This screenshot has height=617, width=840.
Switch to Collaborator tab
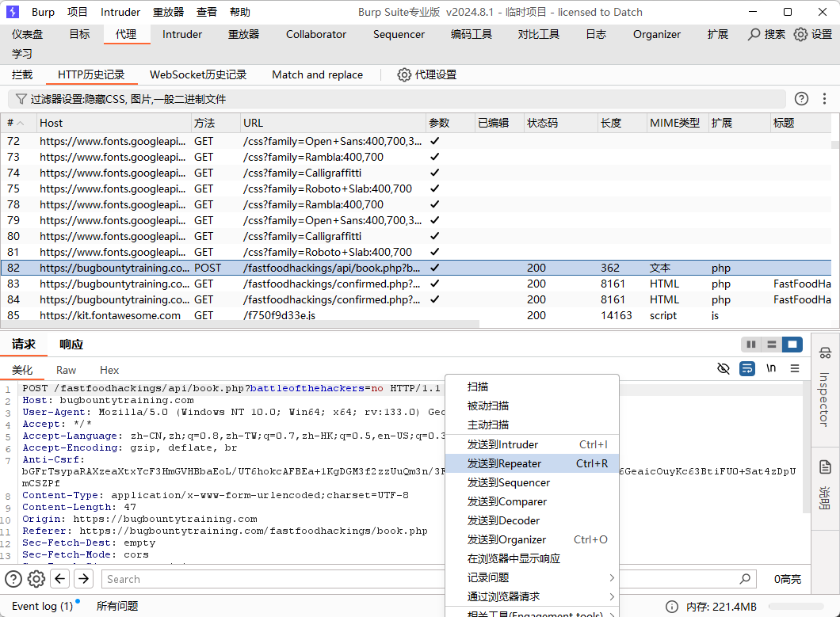coord(316,34)
